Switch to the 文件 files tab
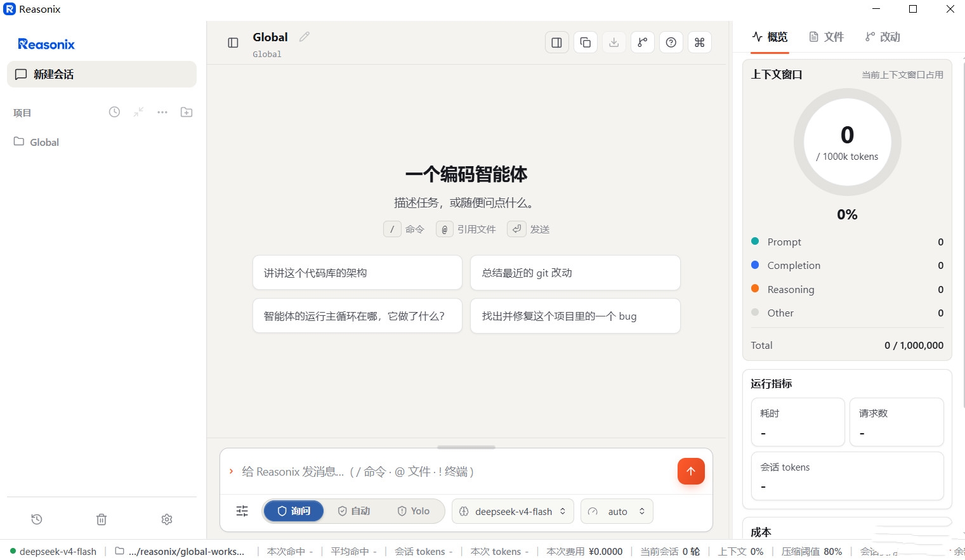965x560 pixels. [827, 37]
